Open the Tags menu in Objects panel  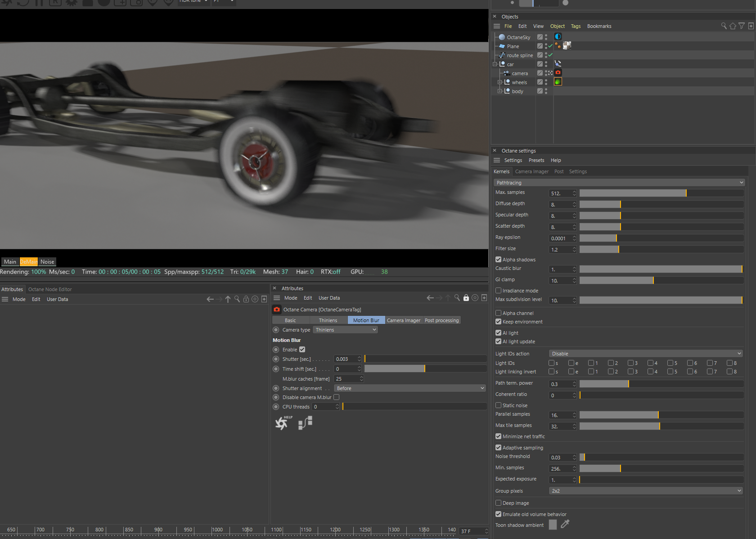(x=576, y=26)
